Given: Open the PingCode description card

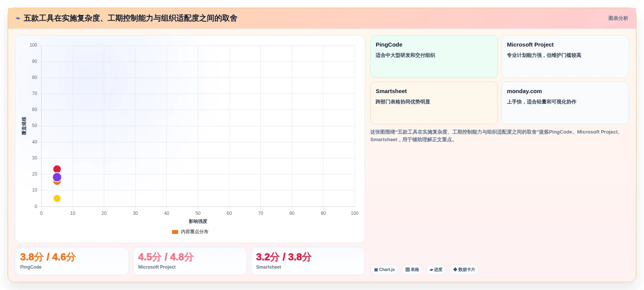Looking at the screenshot, I should (434, 56).
